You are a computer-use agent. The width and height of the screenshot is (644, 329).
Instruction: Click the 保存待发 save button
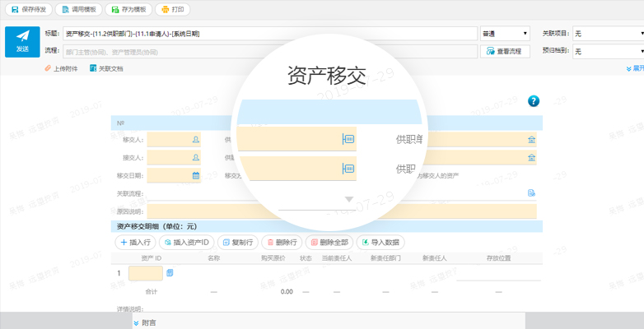coord(29,10)
